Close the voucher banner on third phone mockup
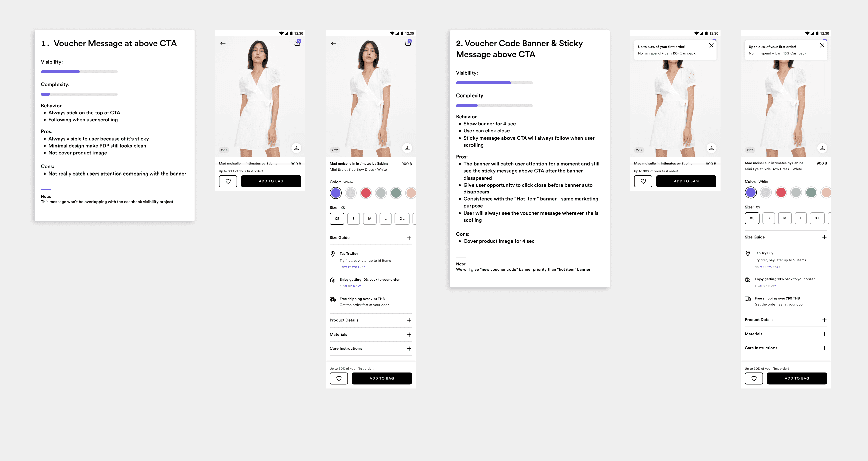The height and width of the screenshot is (461, 868). point(711,45)
